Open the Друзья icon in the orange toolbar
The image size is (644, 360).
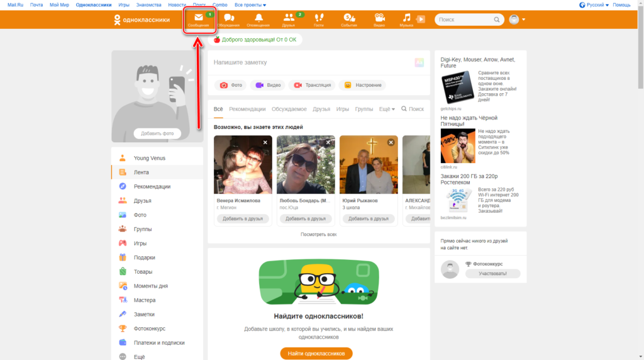pos(289,20)
